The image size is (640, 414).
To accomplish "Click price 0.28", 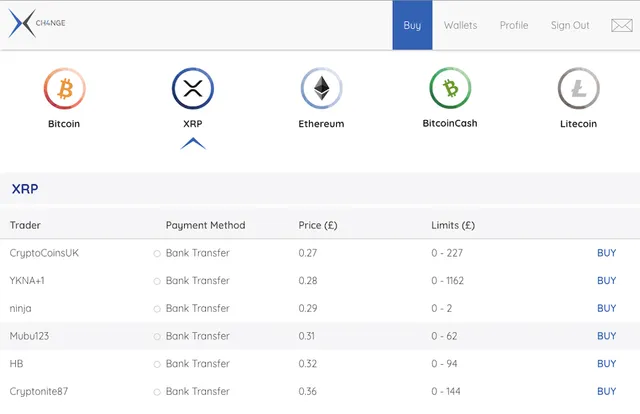I will coord(308,281).
